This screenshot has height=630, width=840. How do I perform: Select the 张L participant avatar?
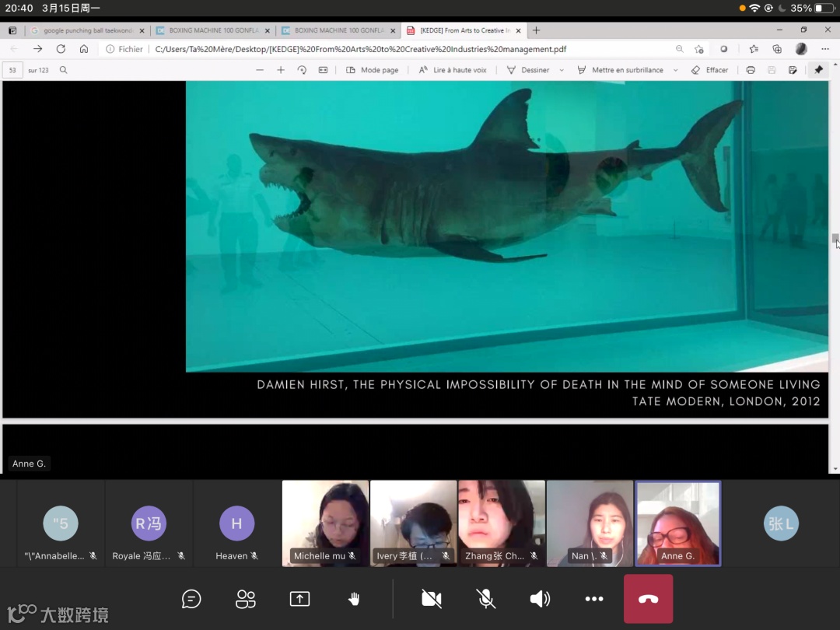click(781, 523)
